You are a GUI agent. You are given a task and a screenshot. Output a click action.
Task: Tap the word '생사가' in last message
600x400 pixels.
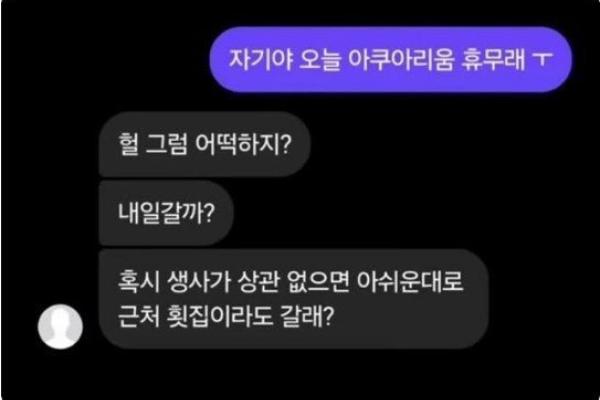click(x=199, y=281)
